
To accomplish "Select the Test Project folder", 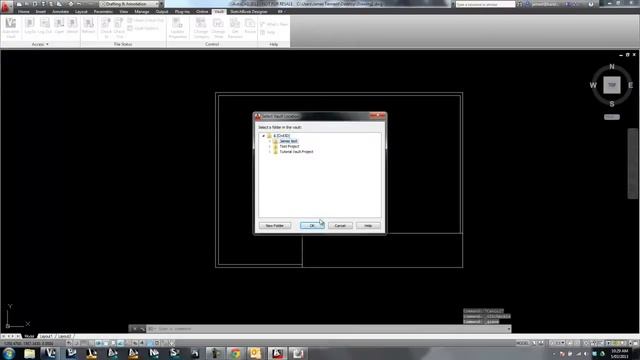I will tap(289, 147).
